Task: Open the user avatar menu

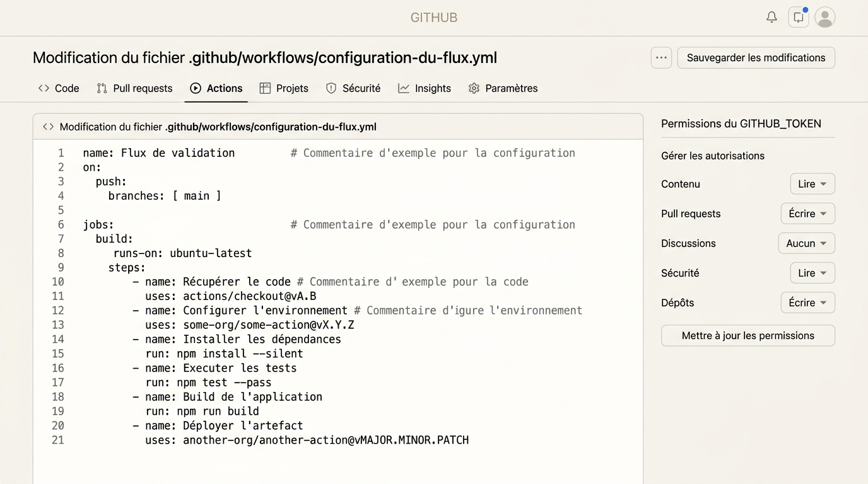Action: pyautogui.click(x=825, y=17)
